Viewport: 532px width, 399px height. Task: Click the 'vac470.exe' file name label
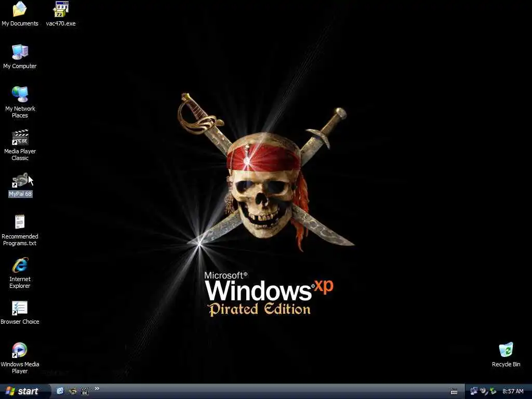(61, 23)
